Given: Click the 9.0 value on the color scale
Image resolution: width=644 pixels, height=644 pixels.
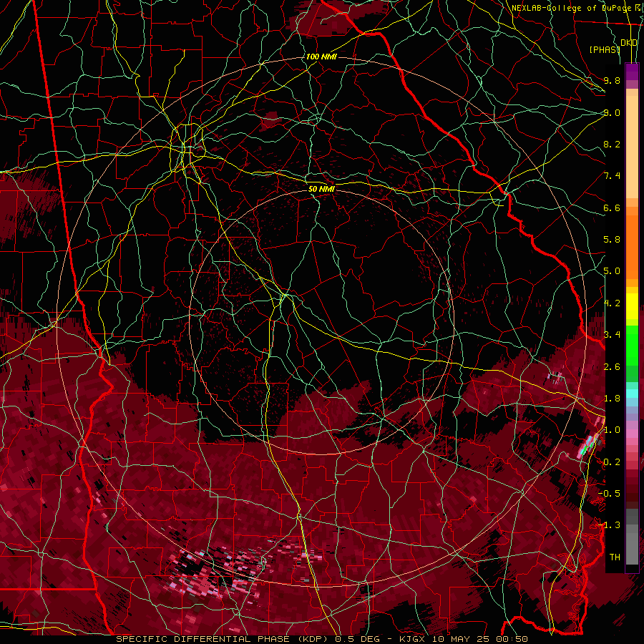Looking at the screenshot, I should tap(612, 112).
